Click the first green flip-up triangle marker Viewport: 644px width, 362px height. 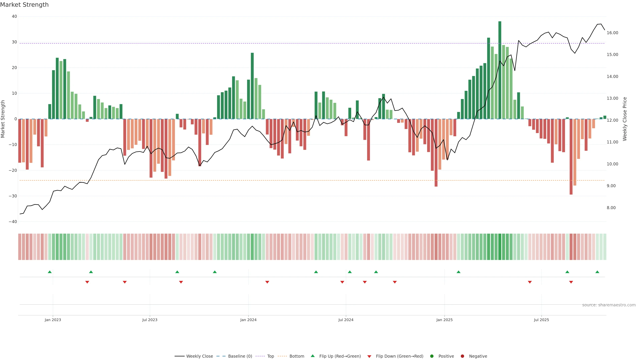50,272
